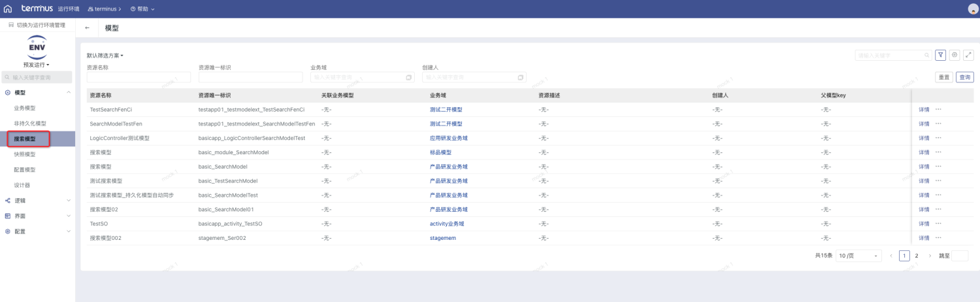Click the ENV environment logo
The width and height of the screenshot is (980, 302).
(37, 48)
